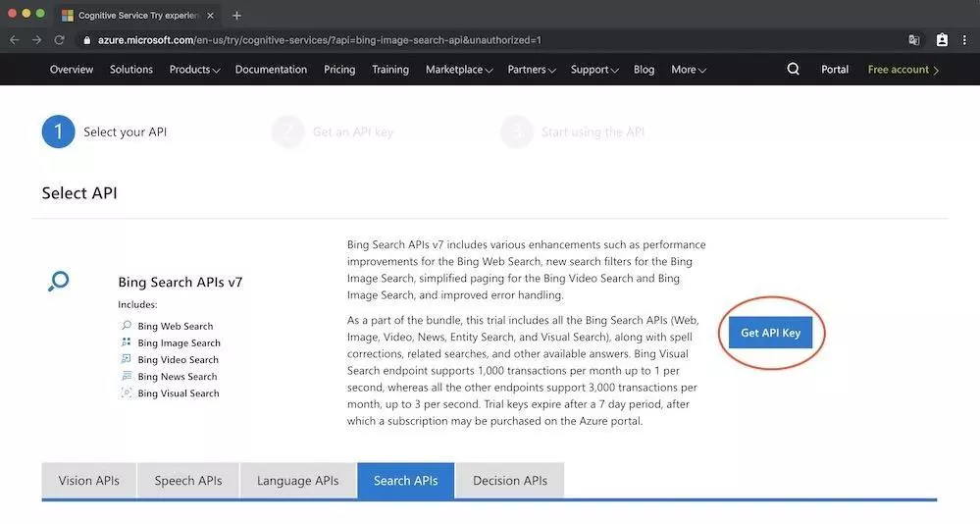Click the Select API heading
The height and width of the screenshot is (524, 980).
pyautogui.click(x=79, y=193)
